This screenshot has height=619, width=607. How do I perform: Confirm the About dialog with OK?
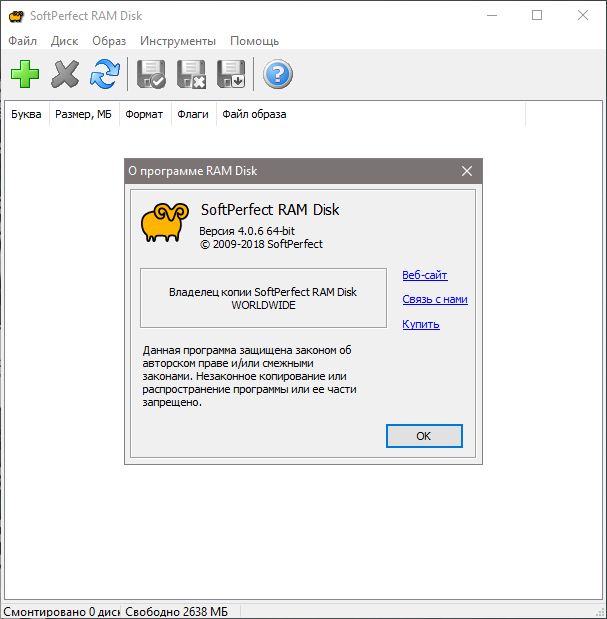pos(424,436)
